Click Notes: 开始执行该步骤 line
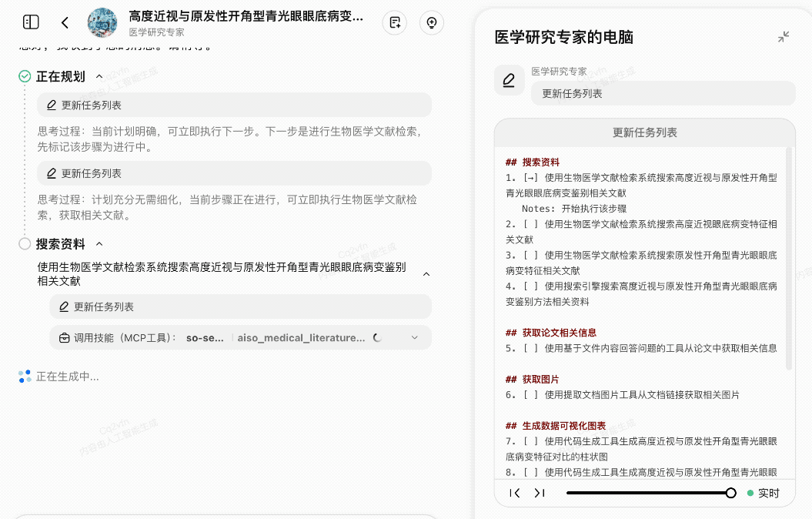812x519 pixels. [574, 209]
